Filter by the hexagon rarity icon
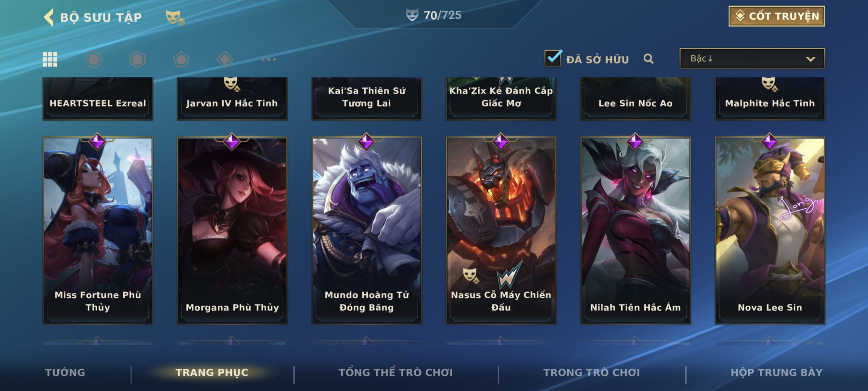 click(137, 60)
